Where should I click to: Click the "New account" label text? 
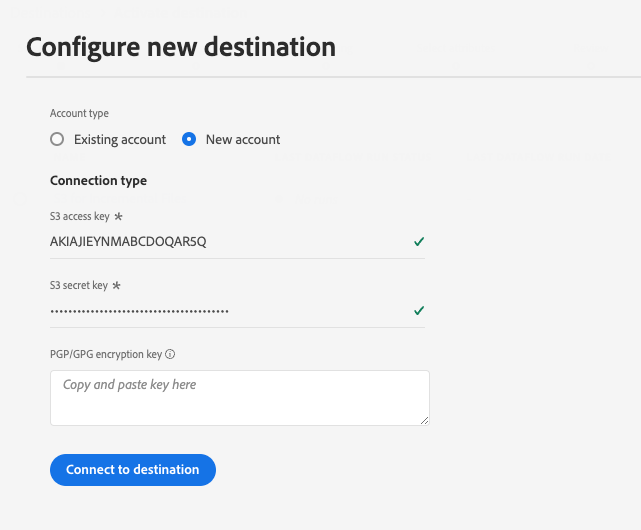coord(243,140)
